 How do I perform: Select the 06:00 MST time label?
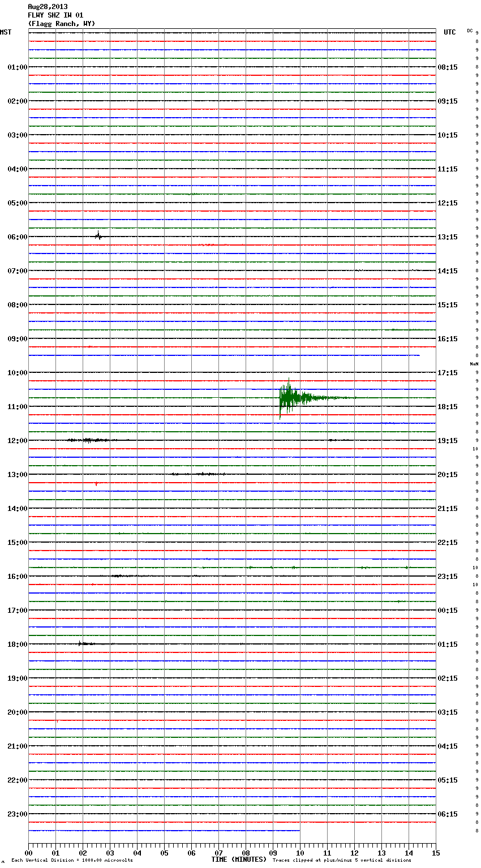[17, 237]
